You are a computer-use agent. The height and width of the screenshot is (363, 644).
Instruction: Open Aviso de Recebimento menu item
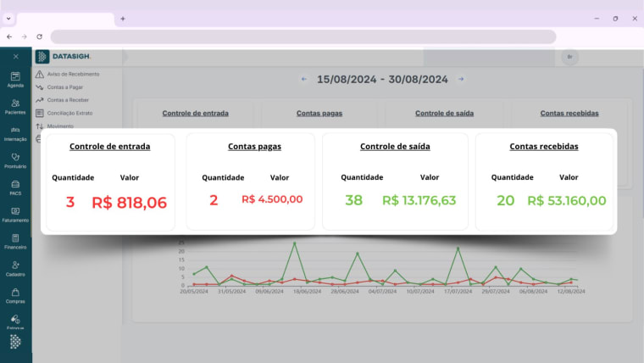coord(68,74)
